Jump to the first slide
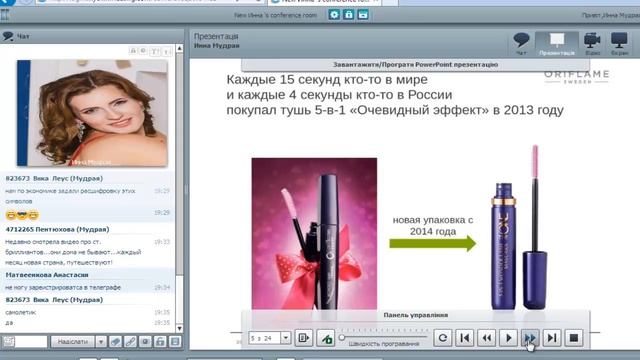 tap(464, 338)
